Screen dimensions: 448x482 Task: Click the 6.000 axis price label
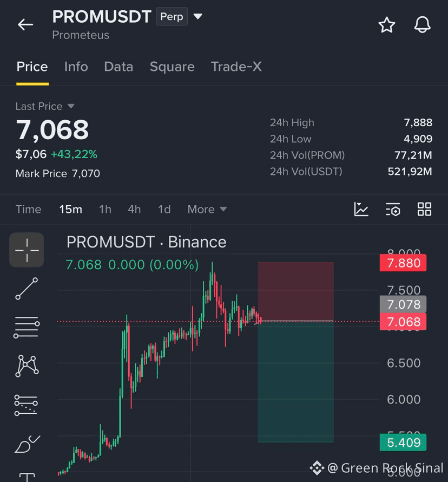point(404,399)
